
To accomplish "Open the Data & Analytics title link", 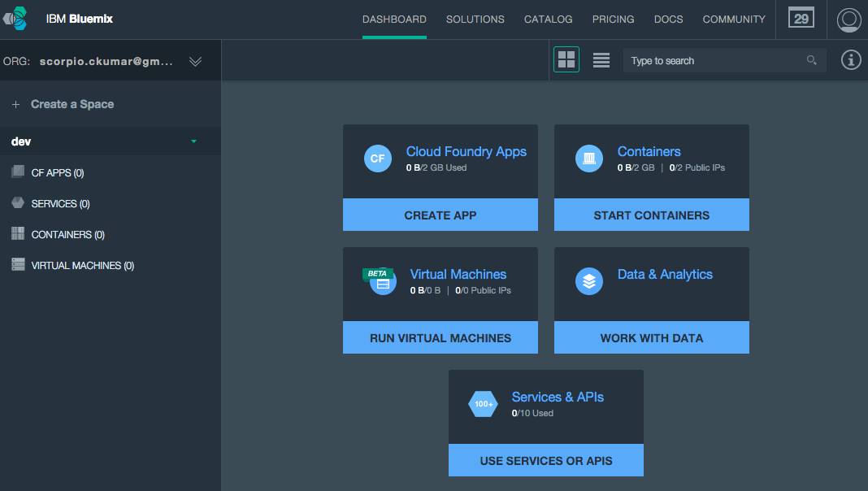I will pyautogui.click(x=665, y=275).
